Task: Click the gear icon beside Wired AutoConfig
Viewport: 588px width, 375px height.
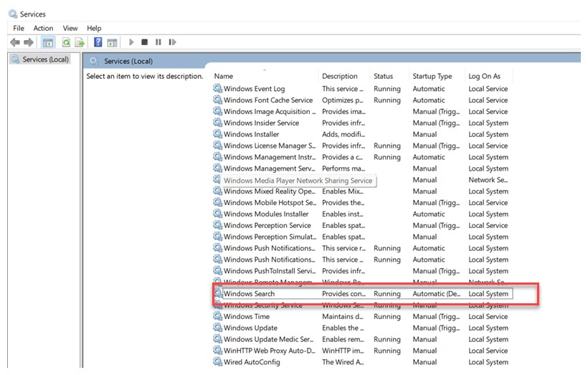Action: [x=217, y=361]
